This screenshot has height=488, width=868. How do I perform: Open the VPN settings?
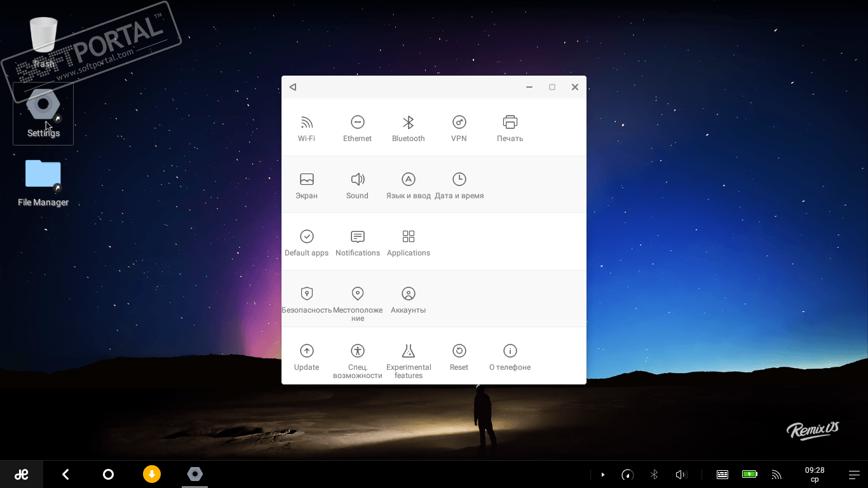point(459,128)
